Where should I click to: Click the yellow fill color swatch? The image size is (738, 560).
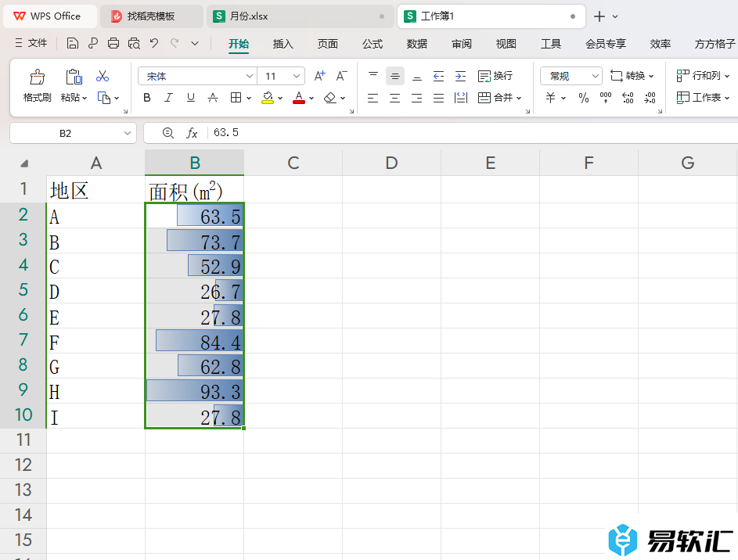[268, 98]
